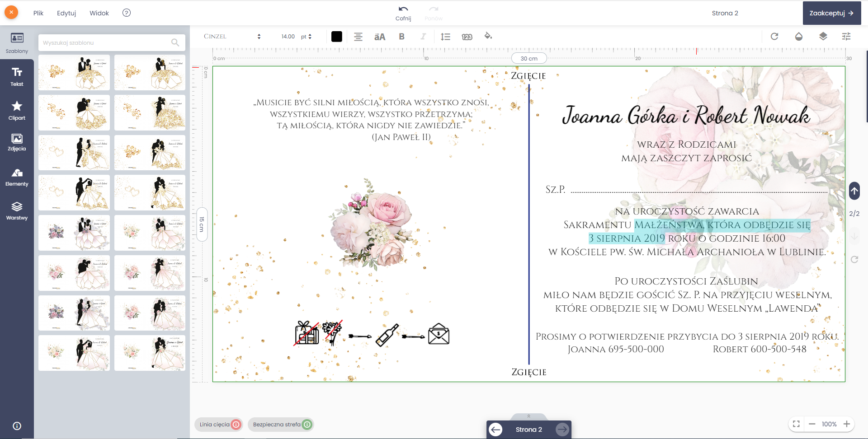The image size is (868, 439).
Task: Click the text alignment icon
Action: tap(358, 37)
